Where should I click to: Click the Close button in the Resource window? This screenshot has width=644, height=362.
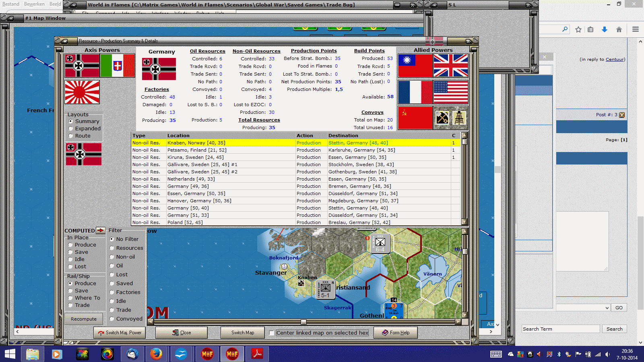pos(182,333)
